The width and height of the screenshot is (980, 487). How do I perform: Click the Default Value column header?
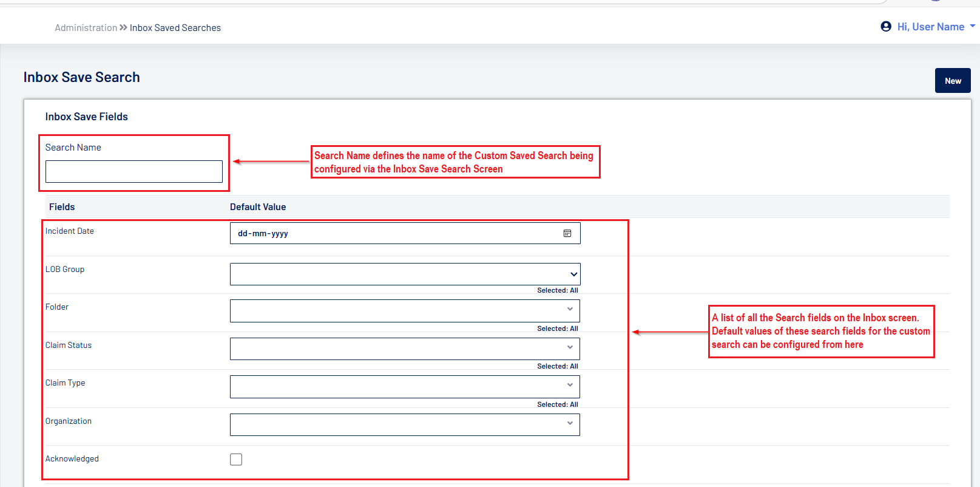click(258, 207)
